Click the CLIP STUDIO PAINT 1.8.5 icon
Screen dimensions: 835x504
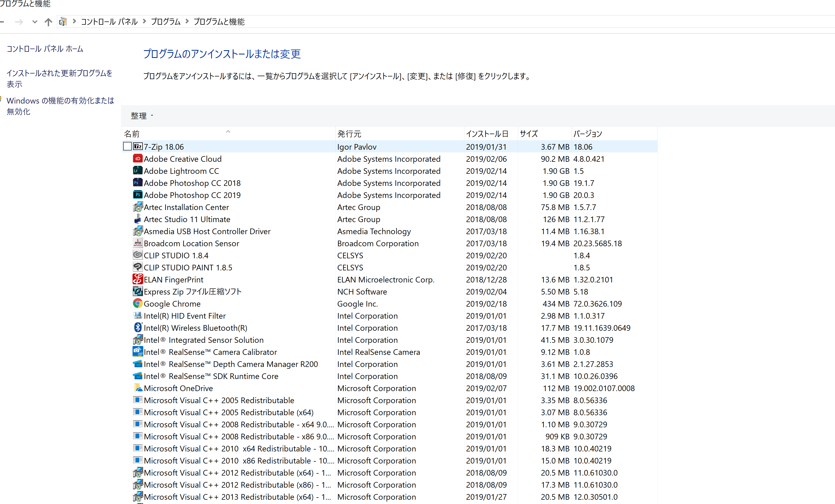point(138,267)
